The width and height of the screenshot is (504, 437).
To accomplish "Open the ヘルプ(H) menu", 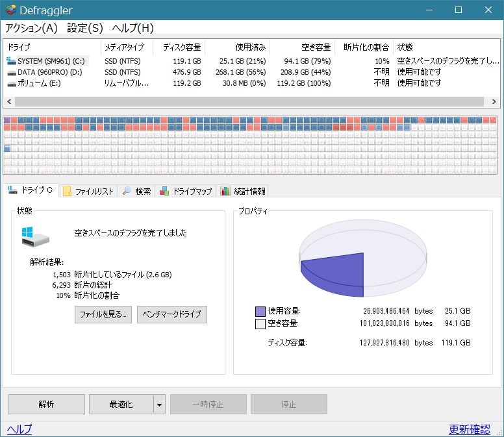I will click(x=132, y=29).
